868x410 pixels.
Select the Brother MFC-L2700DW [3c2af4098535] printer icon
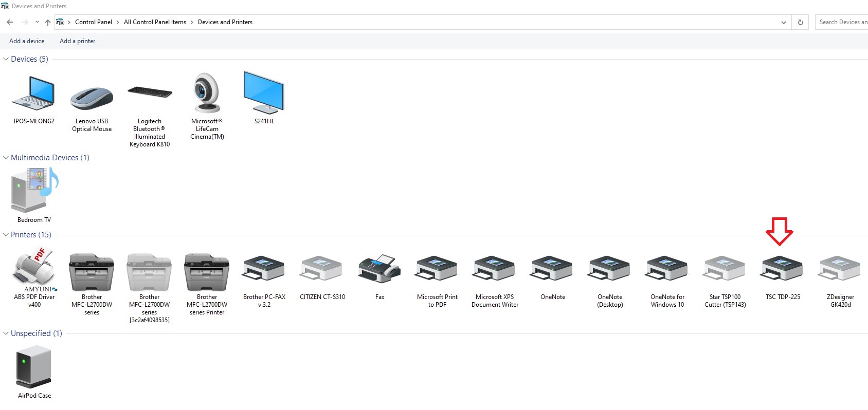click(149, 272)
